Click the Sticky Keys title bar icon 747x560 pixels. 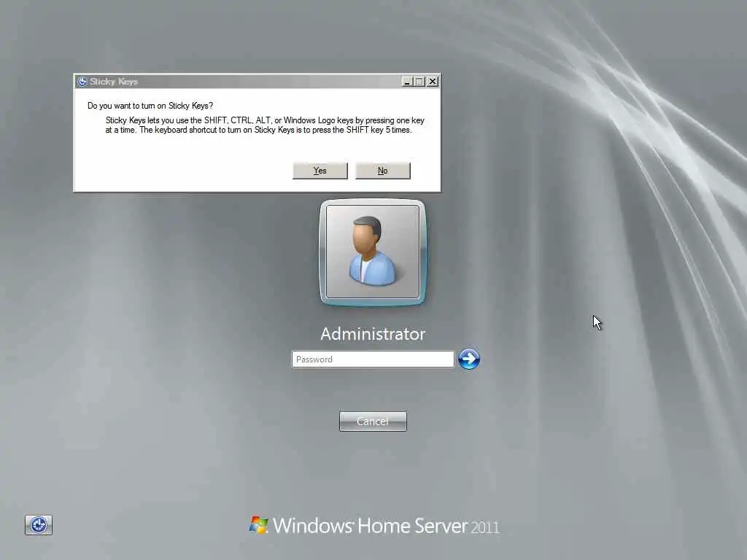(x=82, y=82)
